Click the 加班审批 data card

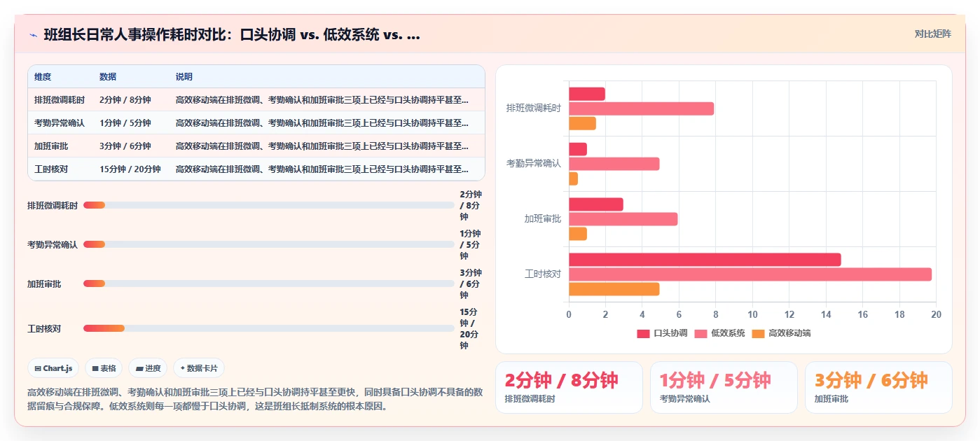(878, 387)
